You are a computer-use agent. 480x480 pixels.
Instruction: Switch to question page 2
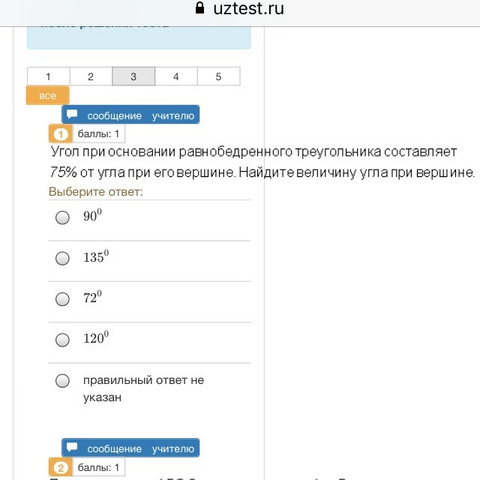91,76
